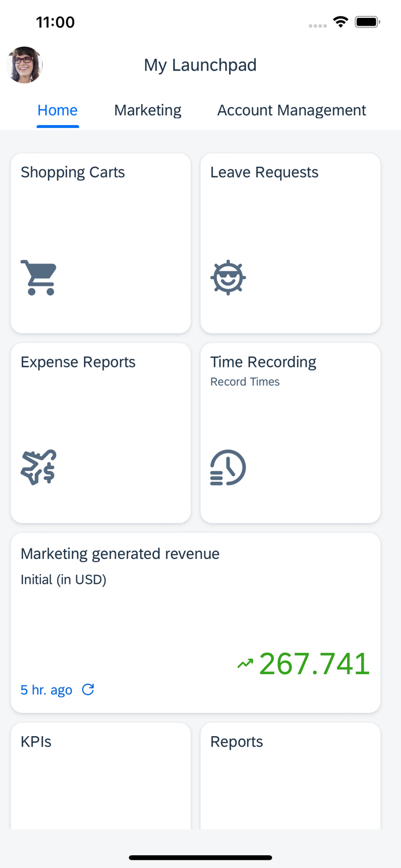This screenshot has width=401, height=868.
Task: Tap the Wi-Fi icon in the status bar
Action: (340, 21)
